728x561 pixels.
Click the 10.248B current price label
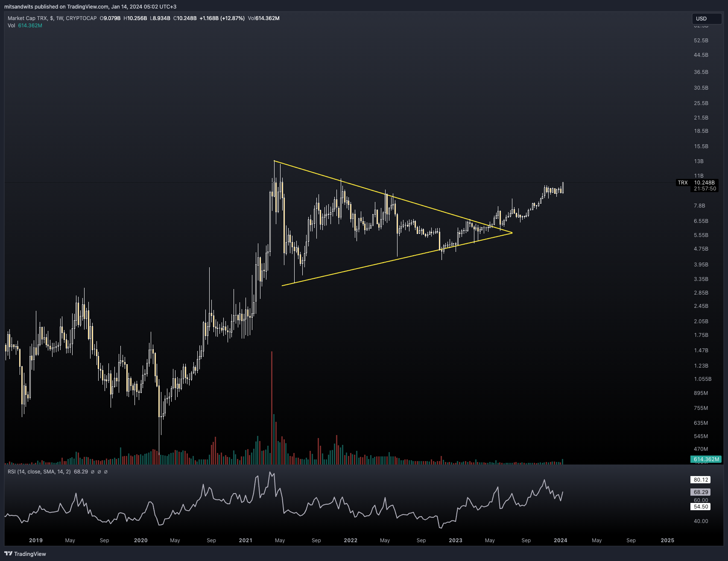[704, 183]
